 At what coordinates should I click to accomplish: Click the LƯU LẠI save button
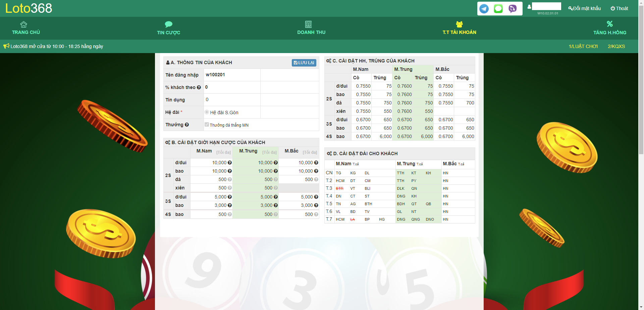pos(304,63)
